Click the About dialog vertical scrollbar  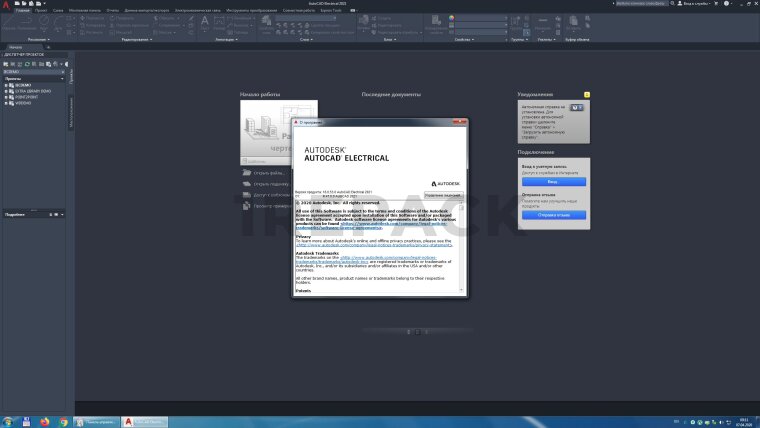463,245
